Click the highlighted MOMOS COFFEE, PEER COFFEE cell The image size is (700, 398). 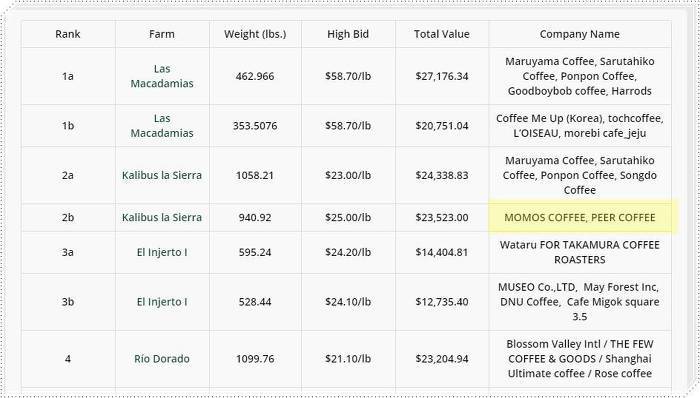coord(579,217)
